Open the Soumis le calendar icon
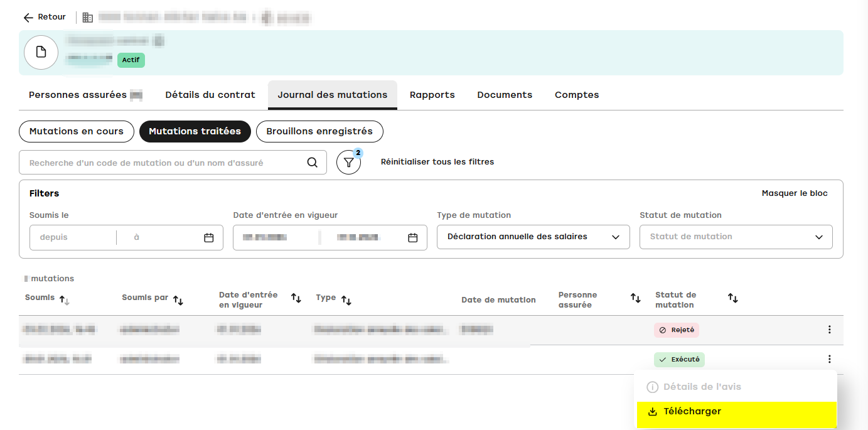 pyautogui.click(x=209, y=238)
